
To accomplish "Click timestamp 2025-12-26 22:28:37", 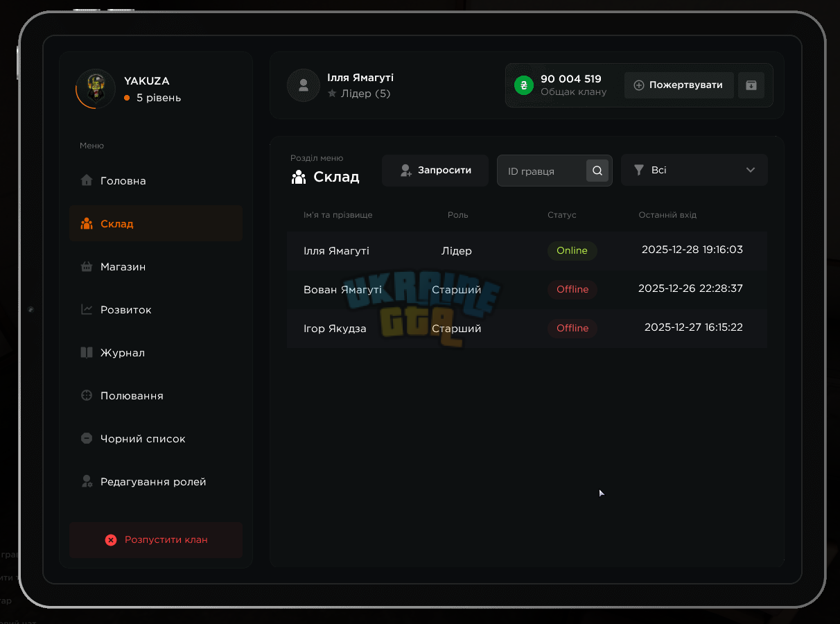I will point(690,288).
